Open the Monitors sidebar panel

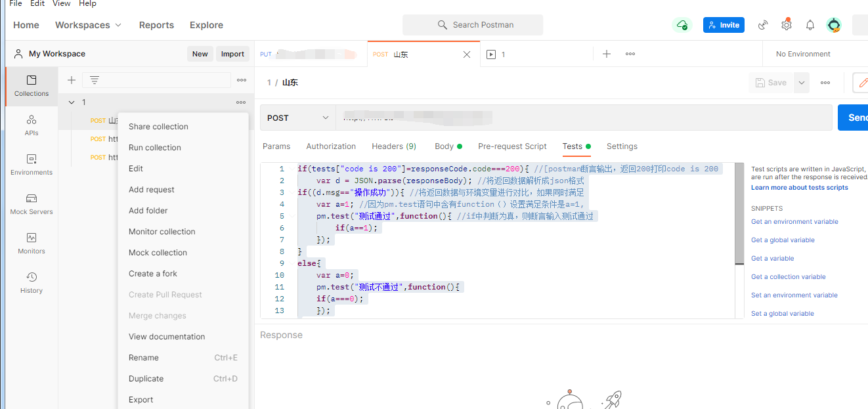coord(32,244)
